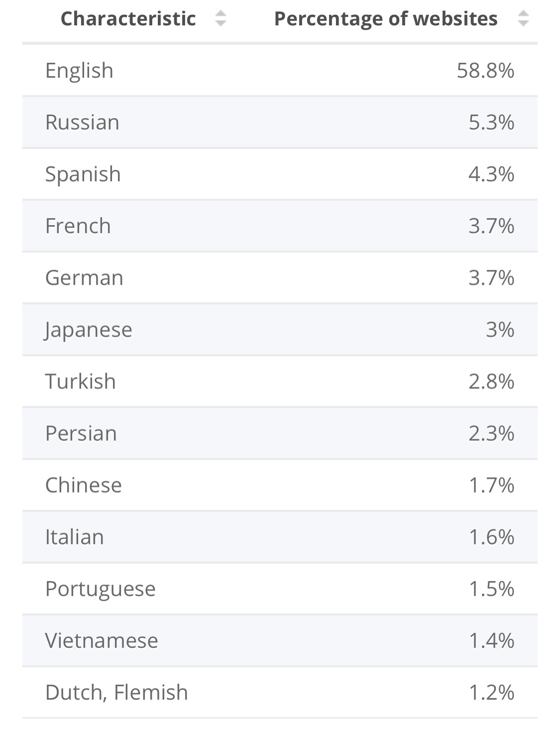The height and width of the screenshot is (739, 560).
Task: Select the Russian row
Action: [280, 123]
